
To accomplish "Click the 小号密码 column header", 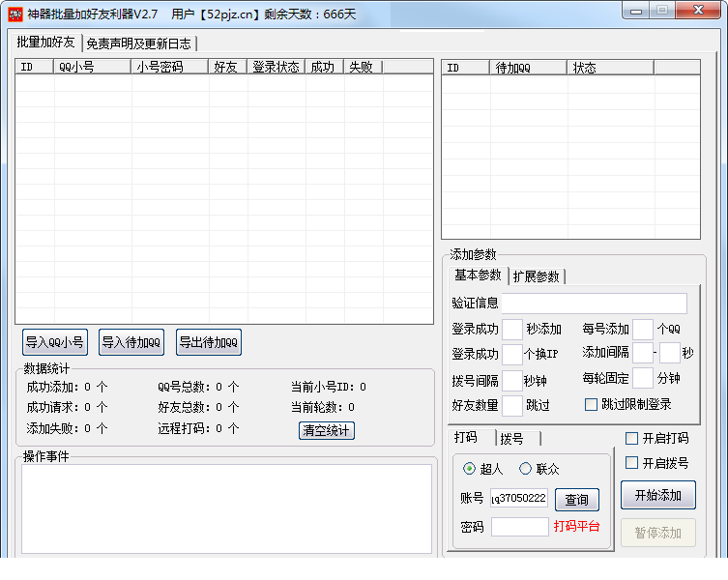I will pos(169,67).
